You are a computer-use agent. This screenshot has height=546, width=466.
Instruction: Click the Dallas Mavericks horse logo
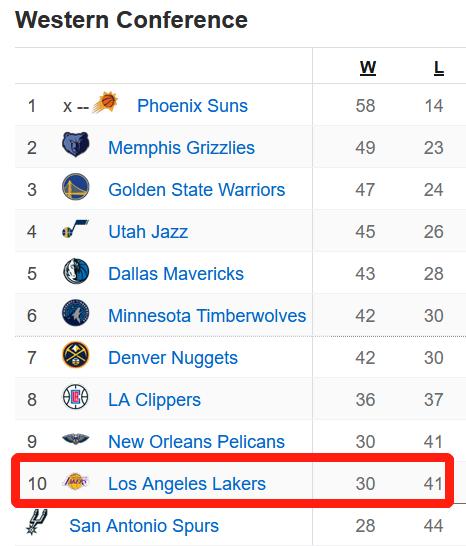[76, 271]
